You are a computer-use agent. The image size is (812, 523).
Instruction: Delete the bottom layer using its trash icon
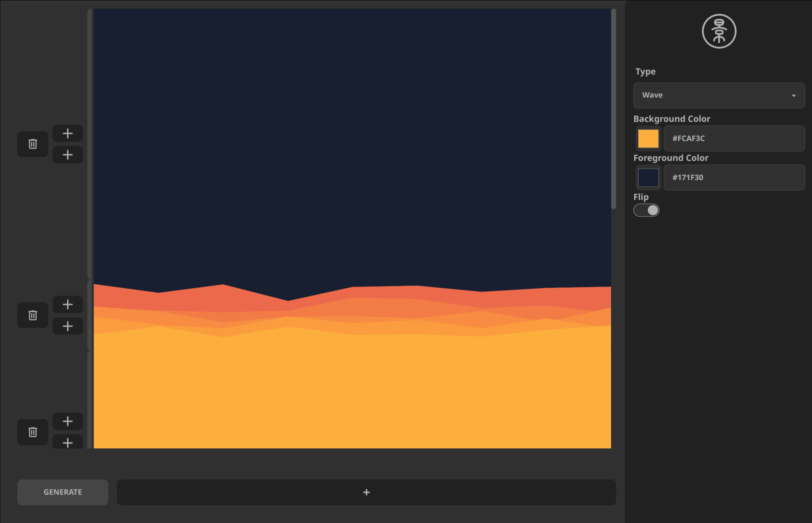pyautogui.click(x=32, y=432)
